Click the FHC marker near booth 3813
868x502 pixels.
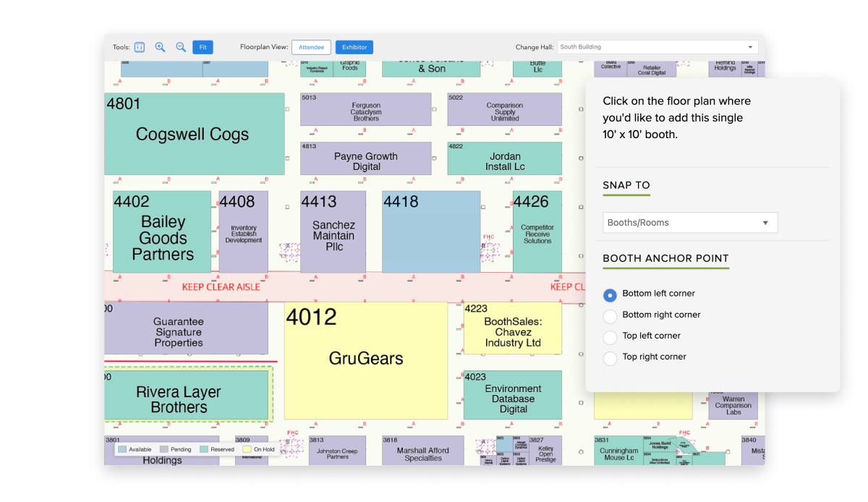click(x=292, y=433)
